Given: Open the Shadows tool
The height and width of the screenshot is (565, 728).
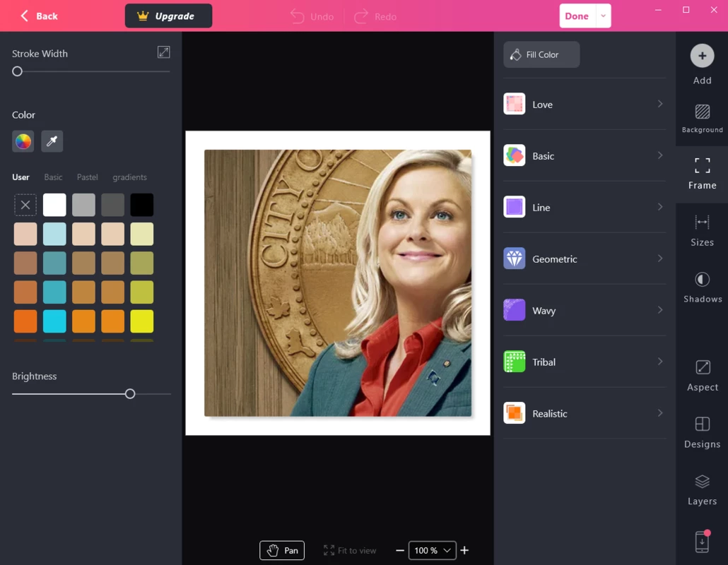Looking at the screenshot, I should (702, 287).
